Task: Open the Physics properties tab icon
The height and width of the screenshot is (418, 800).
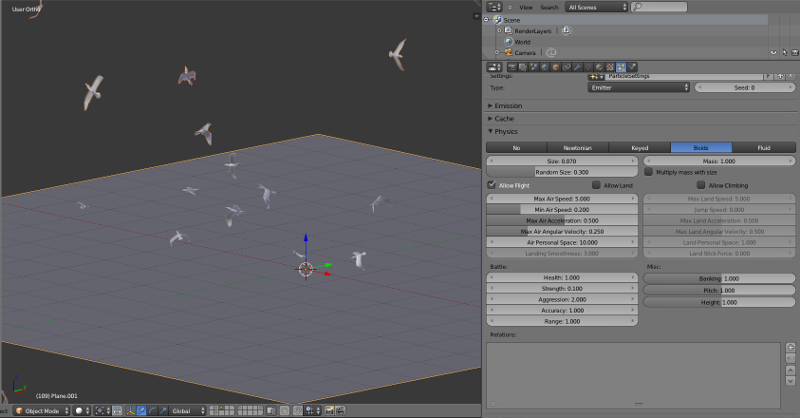Action: click(x=632, y=68)
